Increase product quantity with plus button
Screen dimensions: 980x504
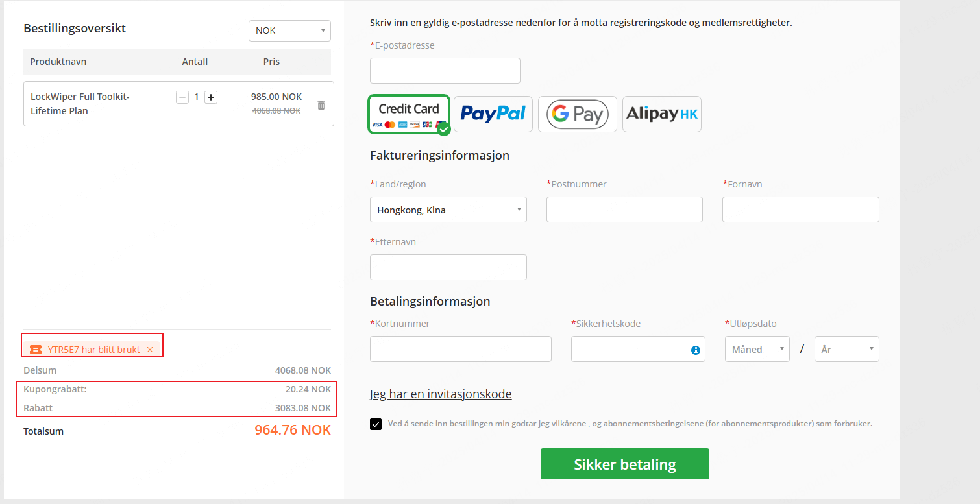point(211,97)
